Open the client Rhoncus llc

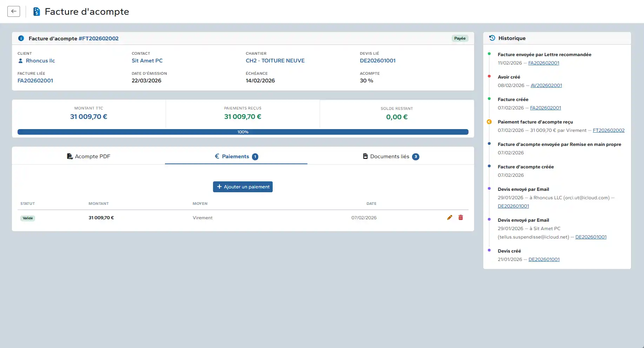(x=41, y=61)
